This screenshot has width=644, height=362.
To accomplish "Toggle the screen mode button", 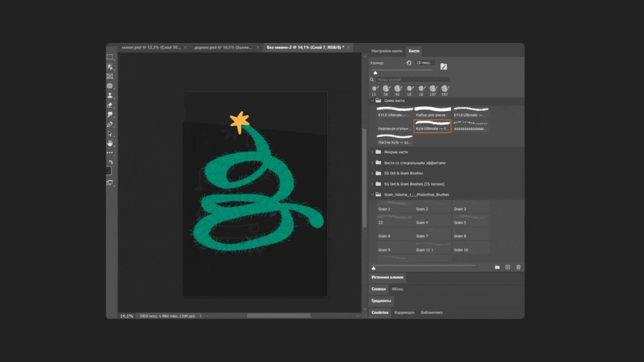I will click(x=110, y=183).
